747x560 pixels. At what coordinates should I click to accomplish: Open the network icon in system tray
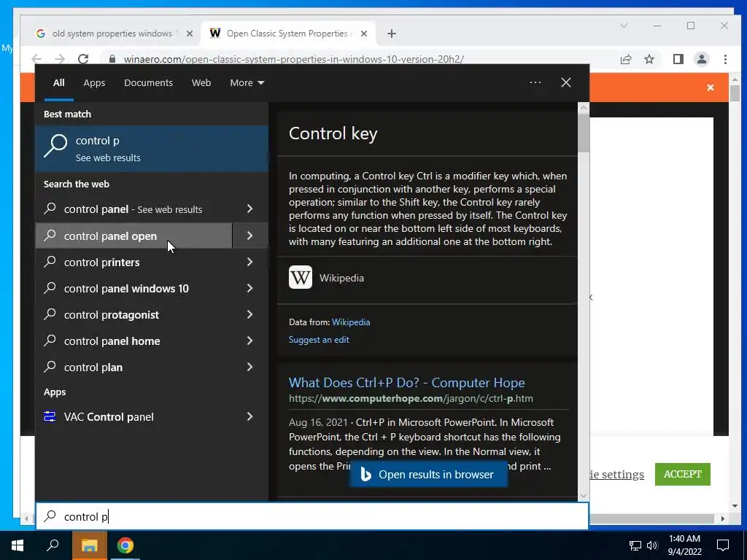635,545
